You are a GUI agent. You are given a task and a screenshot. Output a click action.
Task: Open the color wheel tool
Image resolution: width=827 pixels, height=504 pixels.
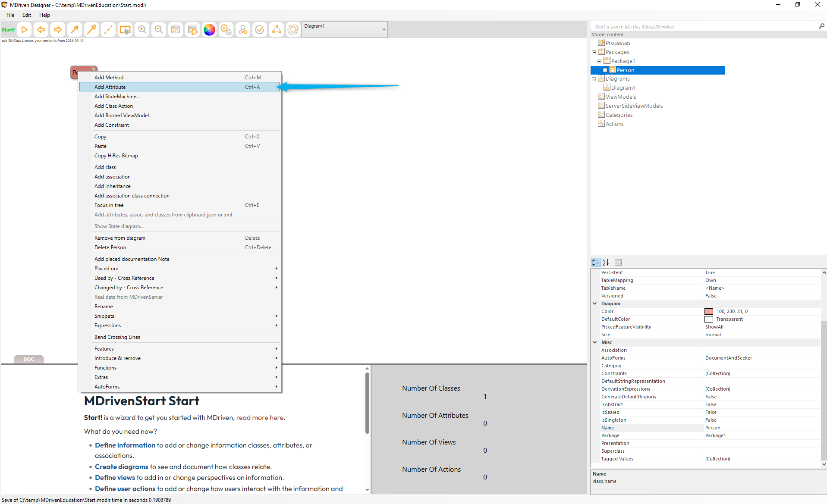tap(209, 30)
